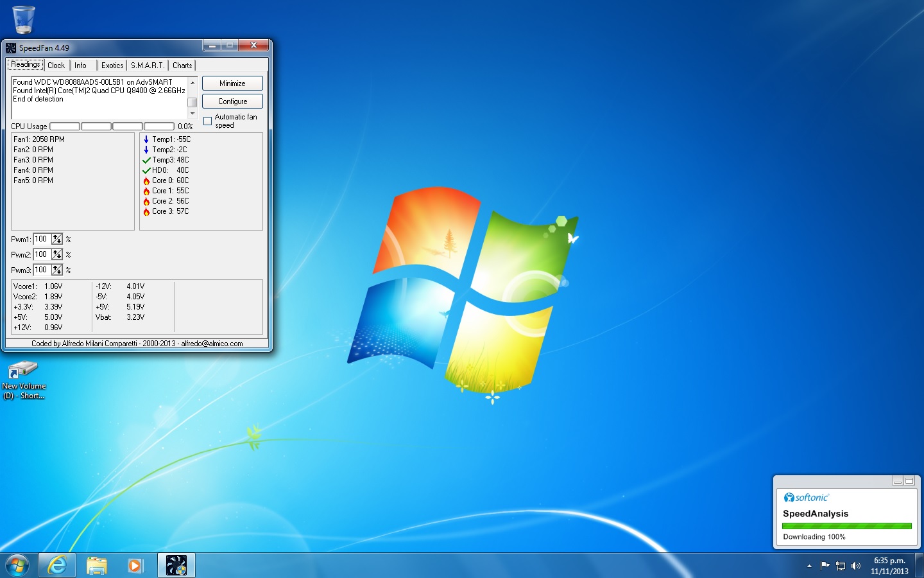The height and width of the screenshot is (578, 924).
Task: Open the Recycle Bin desktop icon
Action: click(24, 19)
